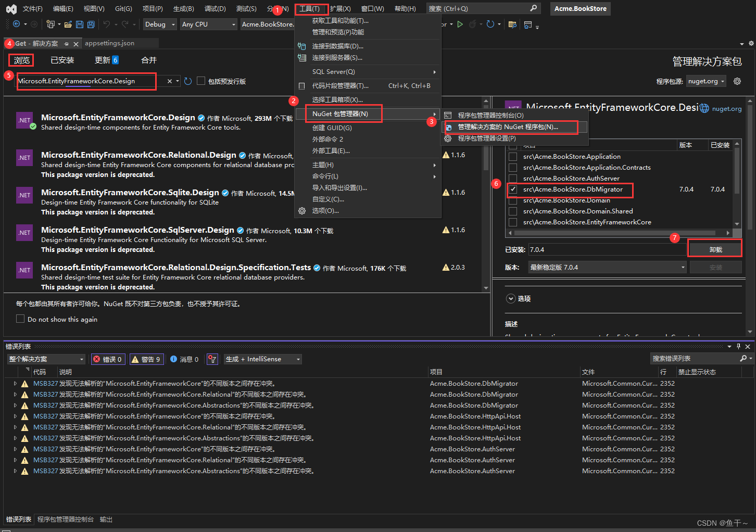Screen dimensions: 756x532
Task: Choose 管理解决方案的 NuGet 程序包(N)
Action: 515,127
